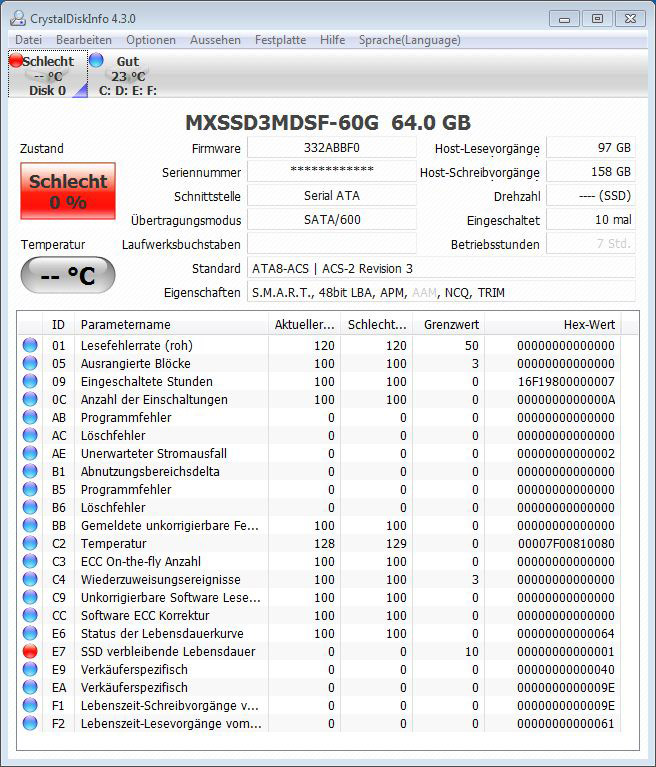
Task: Open the Festplatte menu
Action: pos(280,40)
